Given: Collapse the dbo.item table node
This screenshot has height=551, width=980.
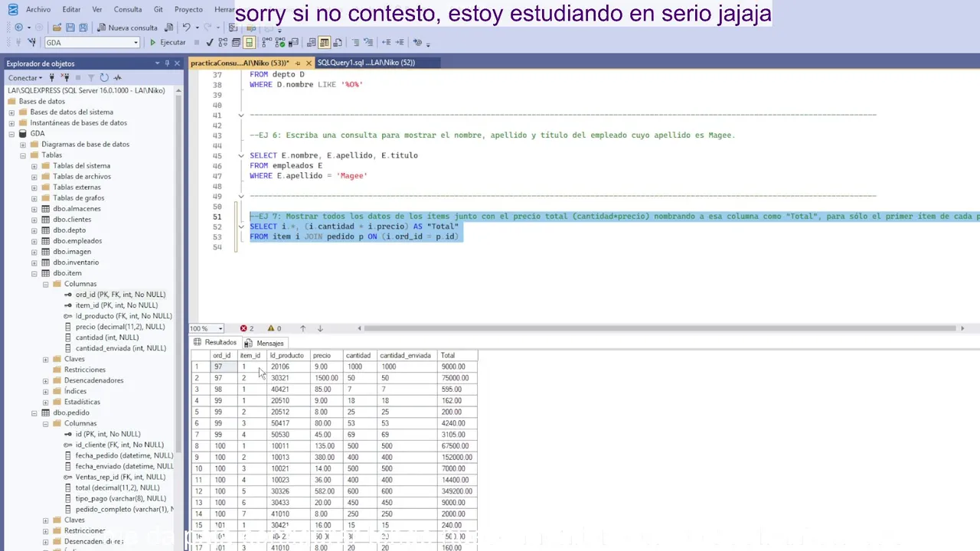Looking at the screenshot, I should 34,273.
